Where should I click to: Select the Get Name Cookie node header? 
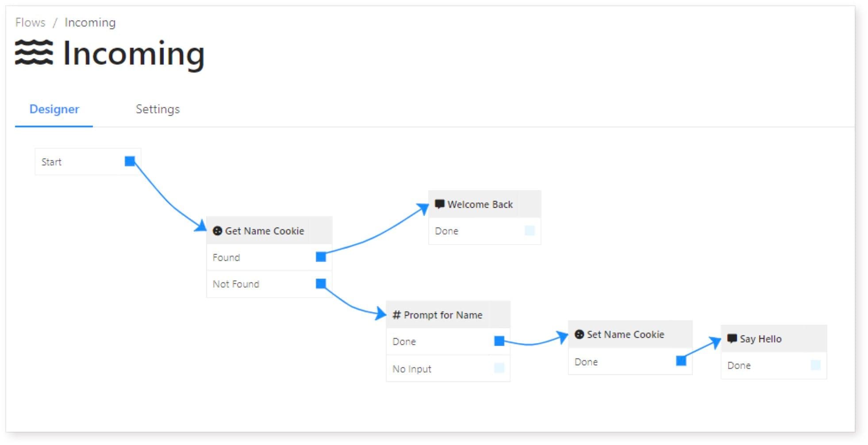(269, 230)
